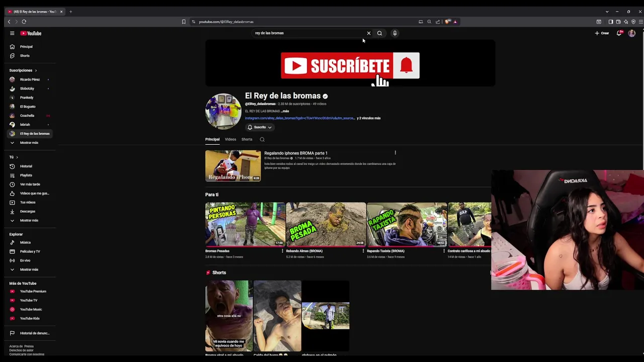Open YouTube notifications bell

pos(619,33)
